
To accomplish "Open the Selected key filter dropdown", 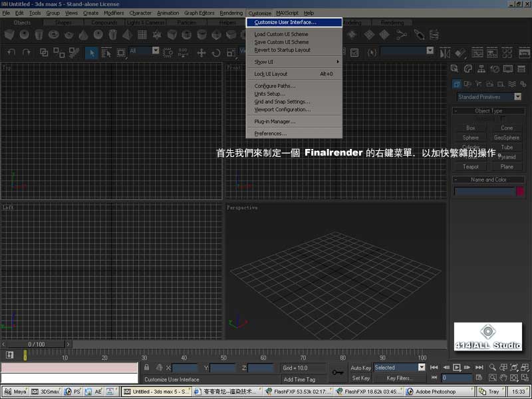I will click(422, 368).
